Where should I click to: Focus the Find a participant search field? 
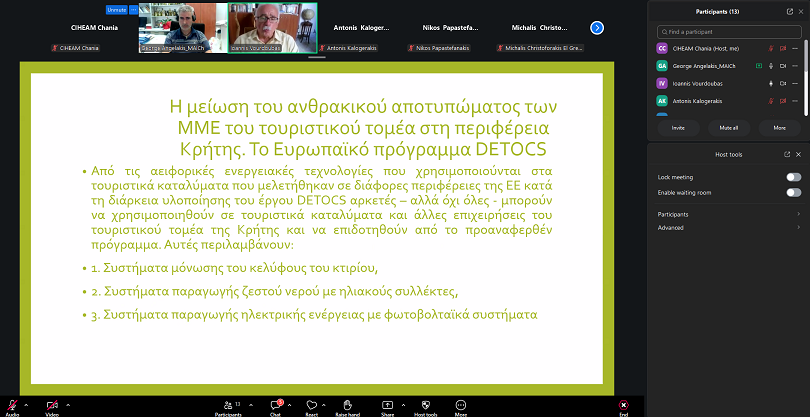(728, 32)
